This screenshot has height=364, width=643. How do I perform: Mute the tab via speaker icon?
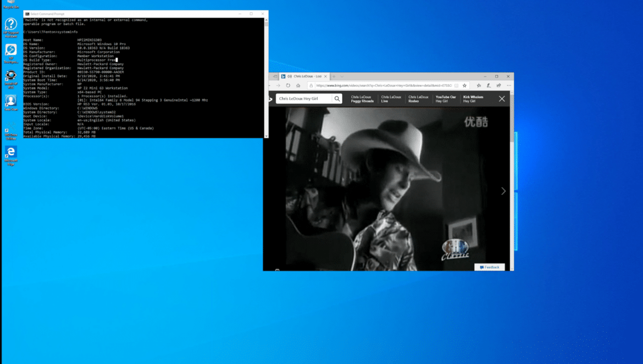pos(290,76)
